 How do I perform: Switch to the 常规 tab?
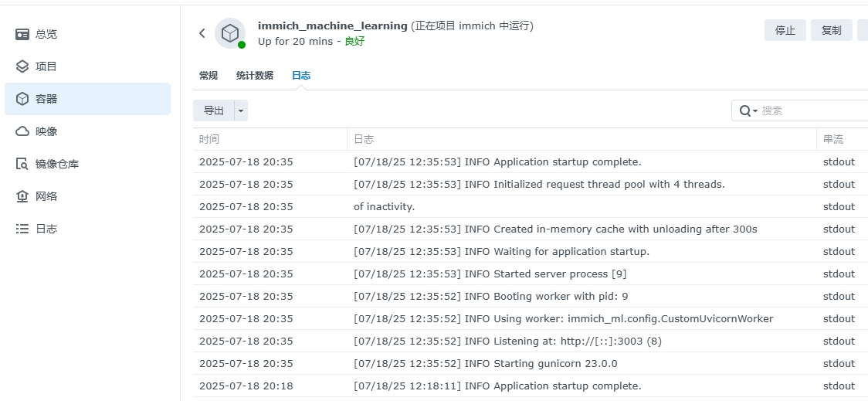click(209, 76)
